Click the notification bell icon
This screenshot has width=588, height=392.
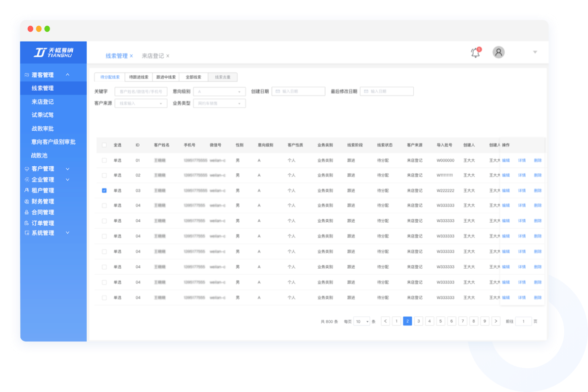tap(475, 52)
